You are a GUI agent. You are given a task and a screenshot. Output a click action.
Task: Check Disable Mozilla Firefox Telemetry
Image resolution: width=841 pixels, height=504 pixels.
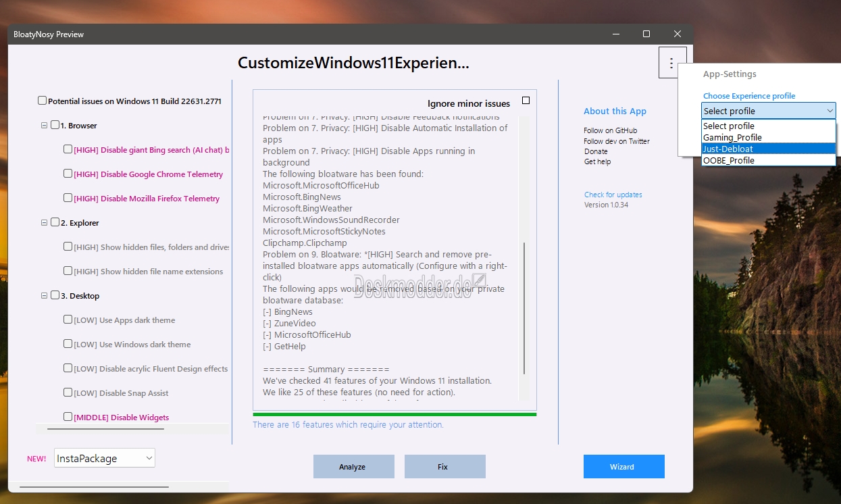[68, 198]
